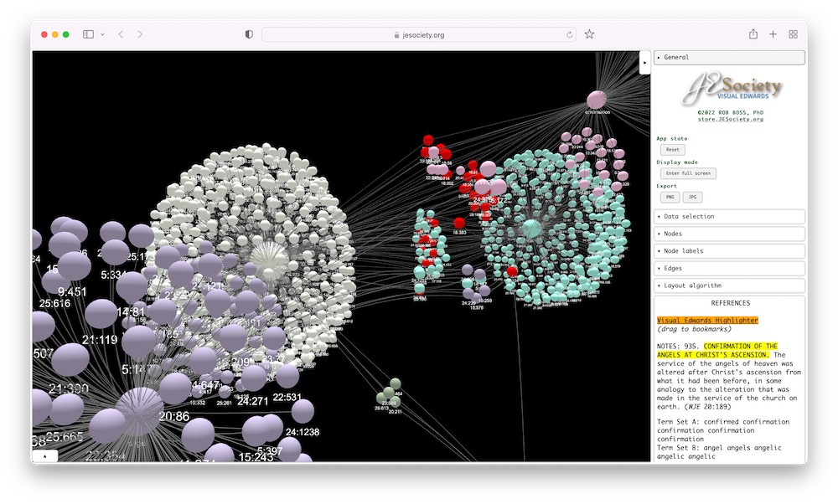The height and width of the screenshot is (504, 838).
Task: Select the small green node cluster
Action: pyautogui.click(x=390, y=394)
